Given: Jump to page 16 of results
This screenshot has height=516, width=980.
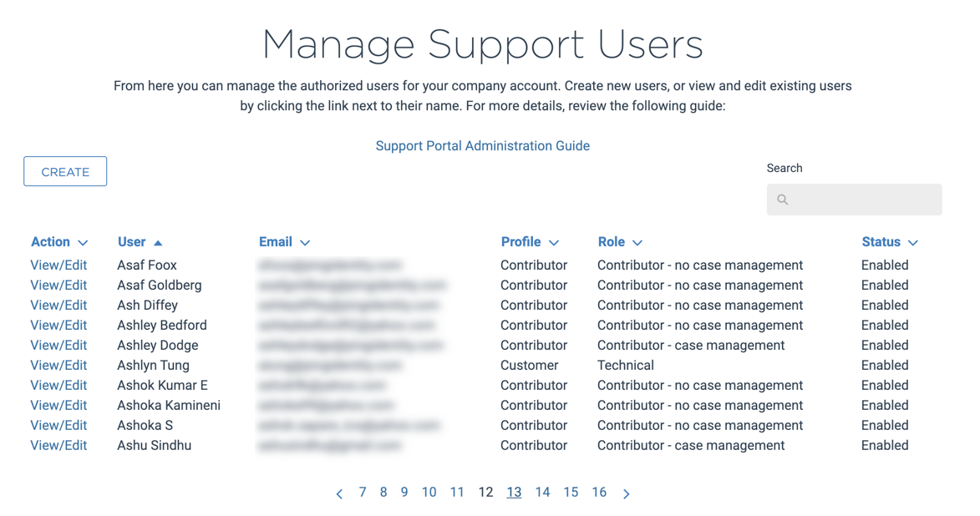Looking at the screenshot, I should 599,493.
